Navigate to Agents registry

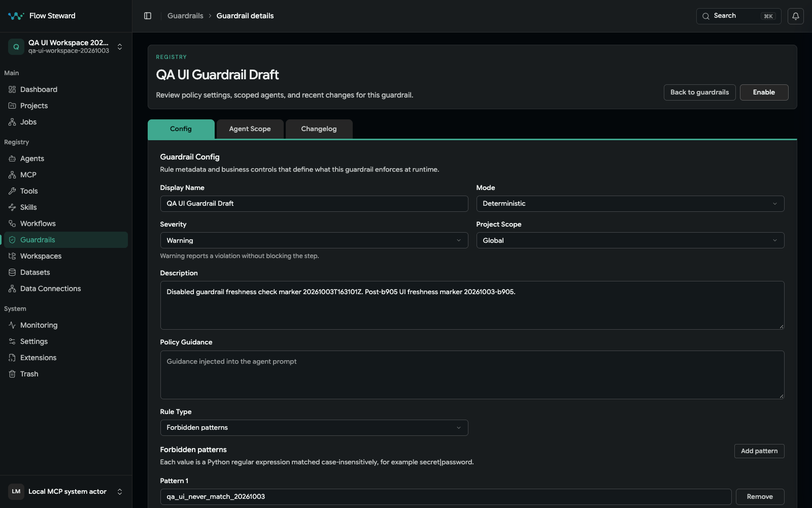[x=66, y=158]
